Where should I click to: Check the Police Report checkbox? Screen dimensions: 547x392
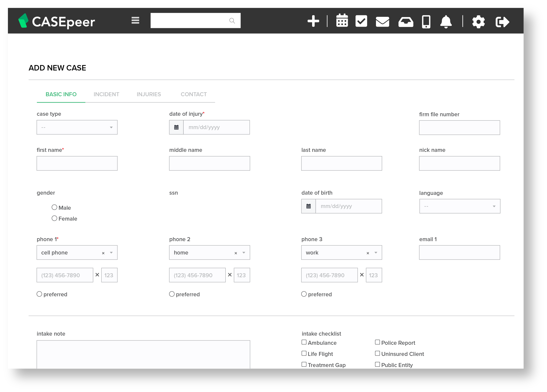point(377,342)
